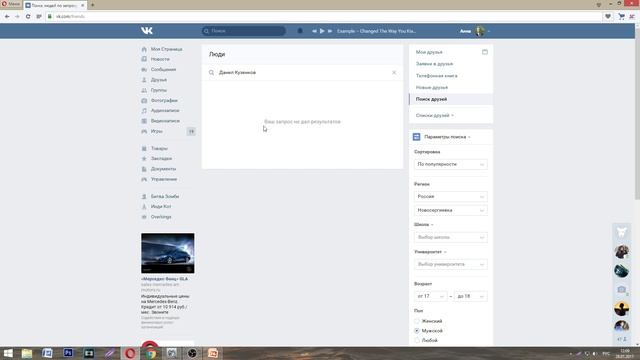Click the Видеозаписи icon in left menu
Viewport: 640px width, 360px height.
pos(144,121)
